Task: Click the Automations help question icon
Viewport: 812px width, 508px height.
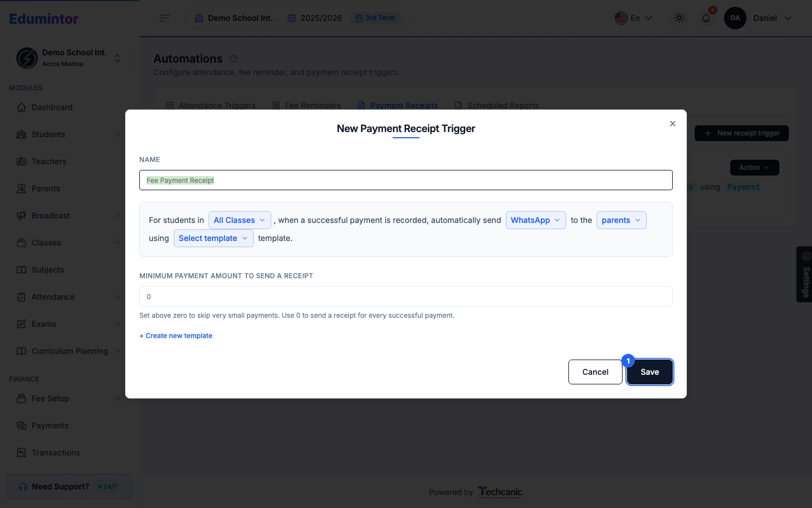Action: pyautogui.click(x=234, y=59)
